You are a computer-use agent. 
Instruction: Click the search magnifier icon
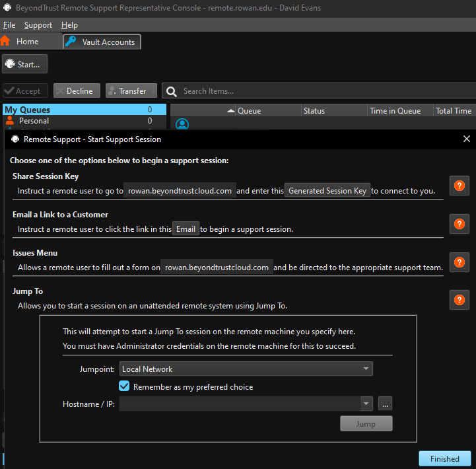[x=172, y=91]
